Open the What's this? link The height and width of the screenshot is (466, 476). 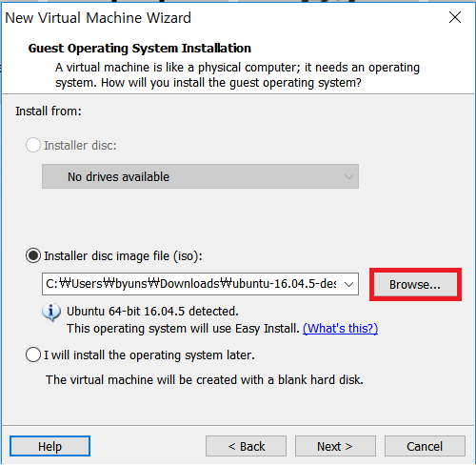[340, 328]
